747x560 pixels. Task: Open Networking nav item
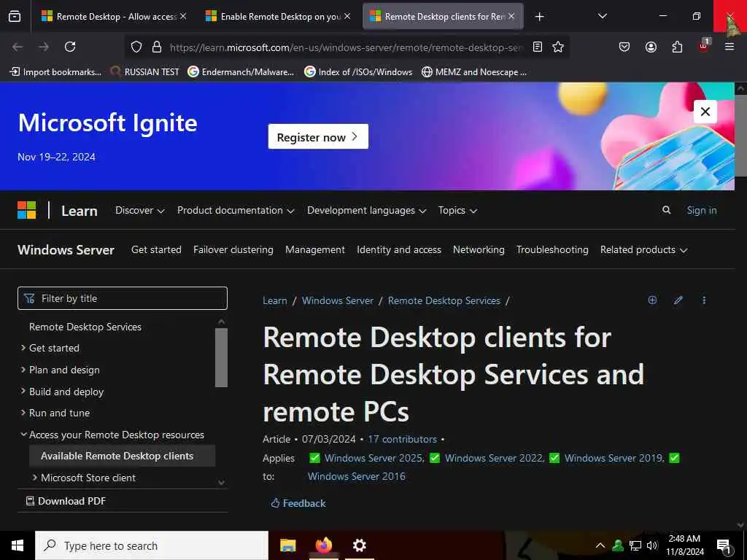pyautogui.click(x=479, y=249)
